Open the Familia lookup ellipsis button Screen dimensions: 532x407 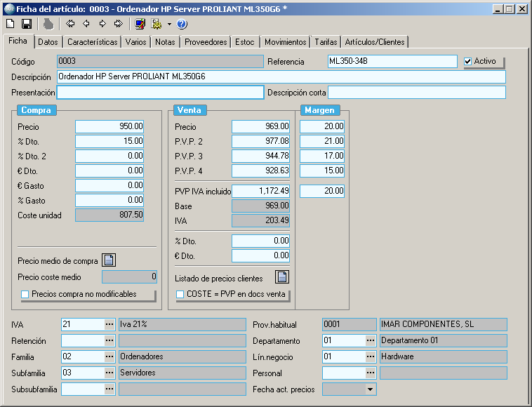[x=109, y=356]
